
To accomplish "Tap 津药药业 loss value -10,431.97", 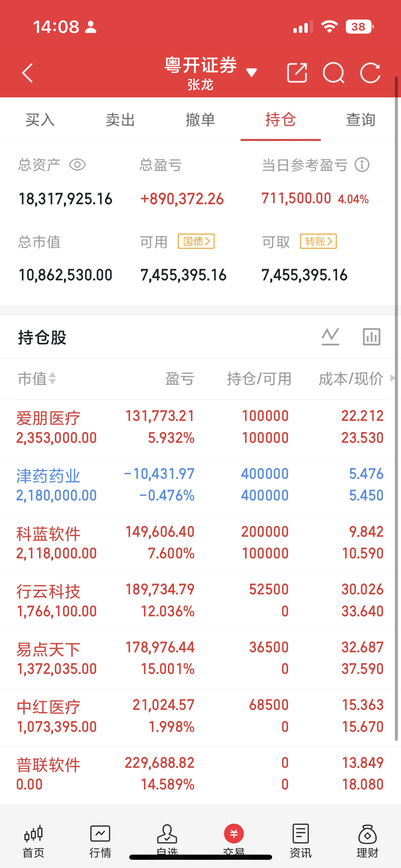I will pyautogui.click(x=159, y=474).
